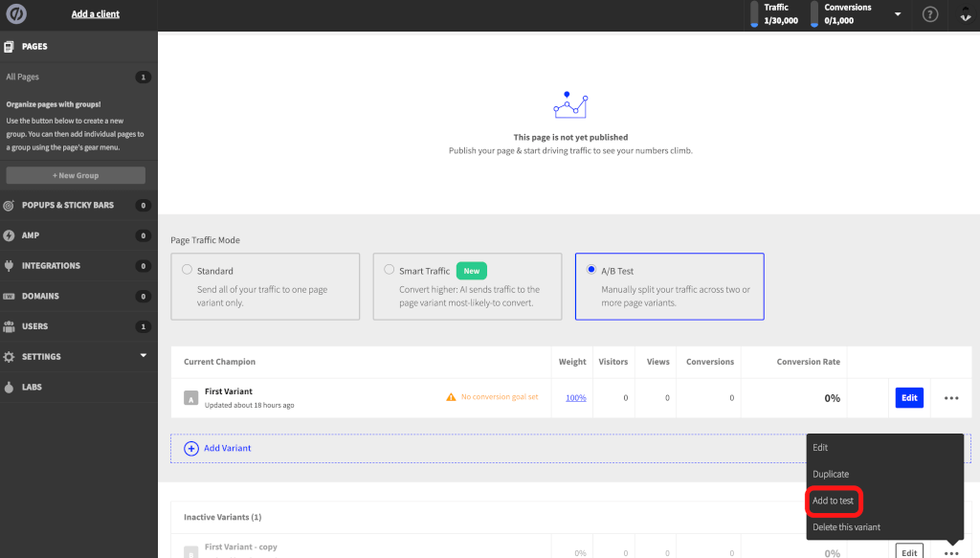Viewport: 980px width, 558px height.
Task: Navigate to the Domains section
Action: click(40, 297)
